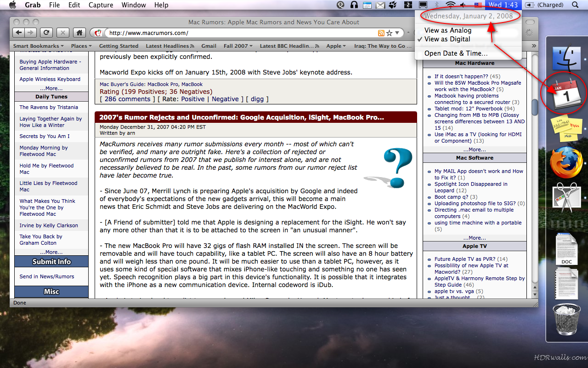Rate the article Positive
The image size is (588, 368).
tap(192, 99)
